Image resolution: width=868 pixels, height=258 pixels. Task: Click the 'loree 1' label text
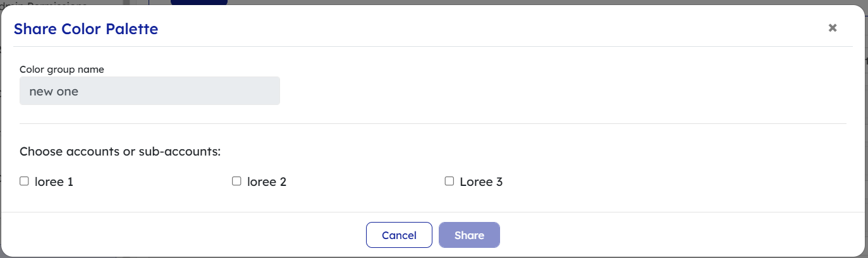click(54, 182)
